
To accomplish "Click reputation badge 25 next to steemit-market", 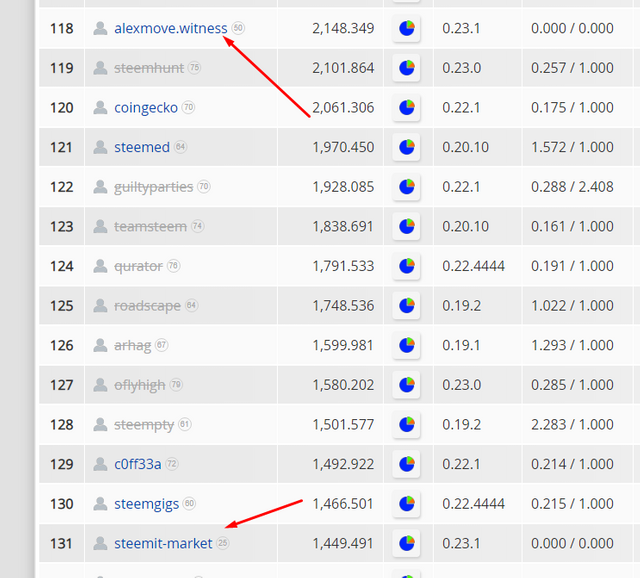I will [x=222, y=543].
